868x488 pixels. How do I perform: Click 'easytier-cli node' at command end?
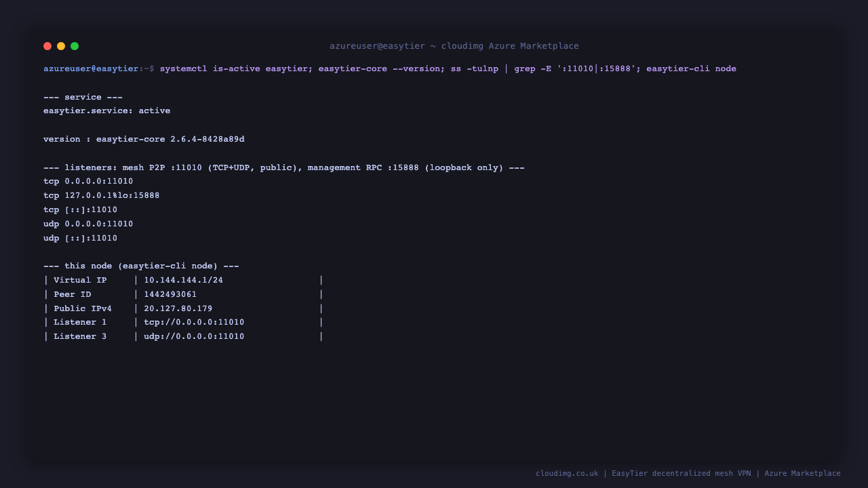[x=691, y=68]
